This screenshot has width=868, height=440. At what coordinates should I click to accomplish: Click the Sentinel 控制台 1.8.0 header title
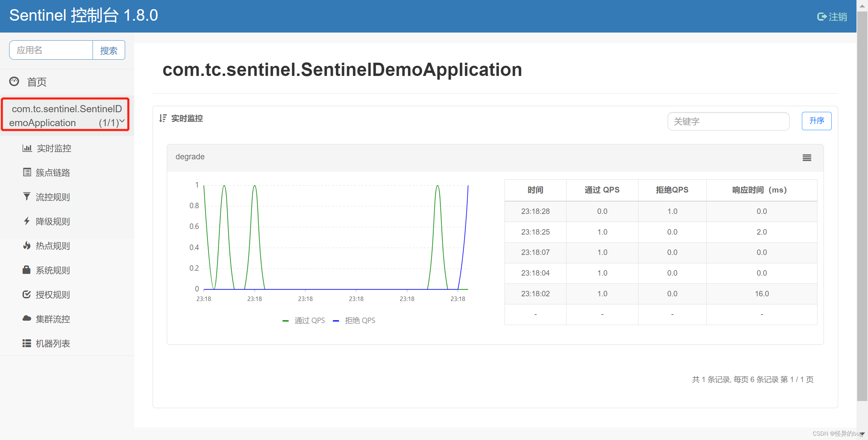tap(83, 15)
